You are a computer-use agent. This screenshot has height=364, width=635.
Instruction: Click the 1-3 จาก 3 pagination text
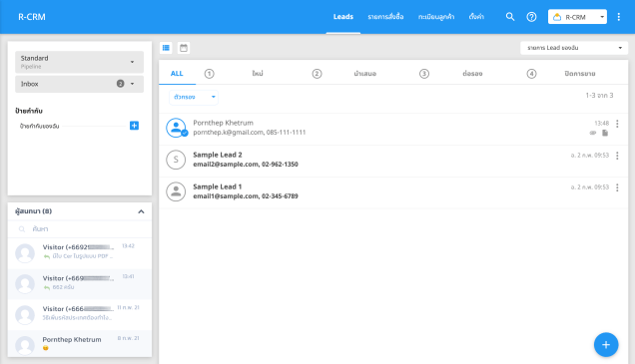pos(599,96)
